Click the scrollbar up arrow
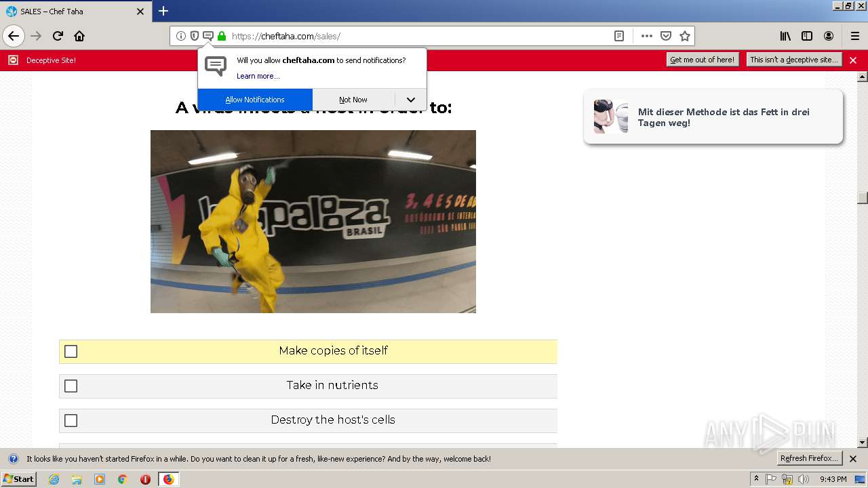Viewport: 868px width, 488px height. pyautogui.click(x=863, y=75)
